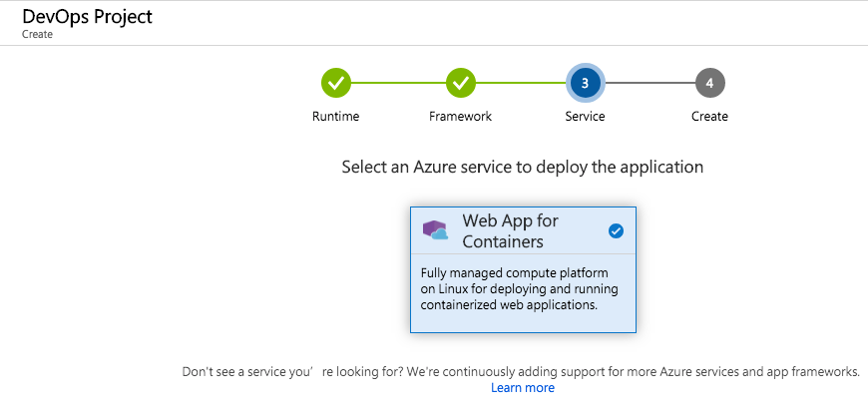
Task: Click the Web App for Containers icon
Action: tap(436, 231)
